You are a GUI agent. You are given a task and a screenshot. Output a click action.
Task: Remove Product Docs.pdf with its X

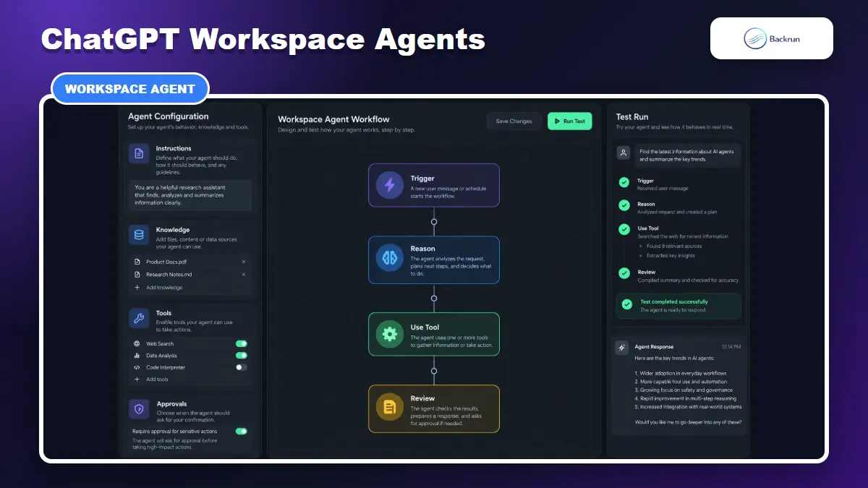pyautogui.click(x=243, y=262)
